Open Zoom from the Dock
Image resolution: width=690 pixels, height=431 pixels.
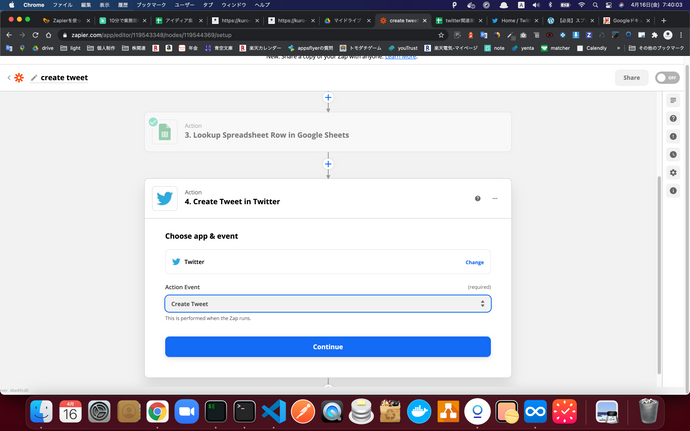(187, 412)
